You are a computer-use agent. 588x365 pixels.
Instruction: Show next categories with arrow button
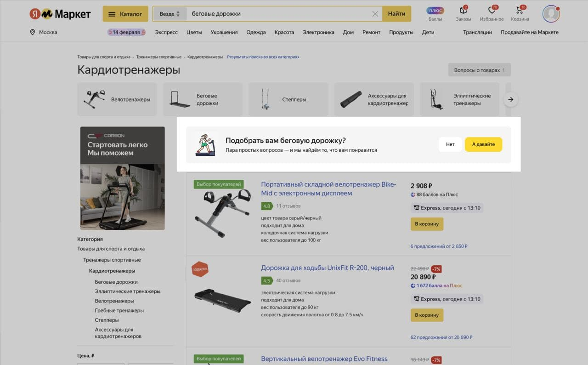510,99
